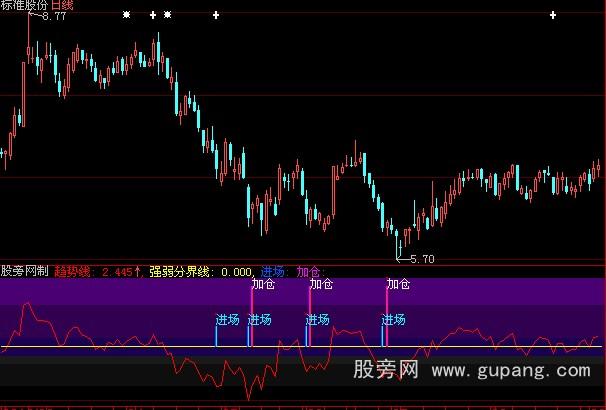The image size is (606, 410).
Task: Click the leftmost 加仓 signal label
Action: 263,284
